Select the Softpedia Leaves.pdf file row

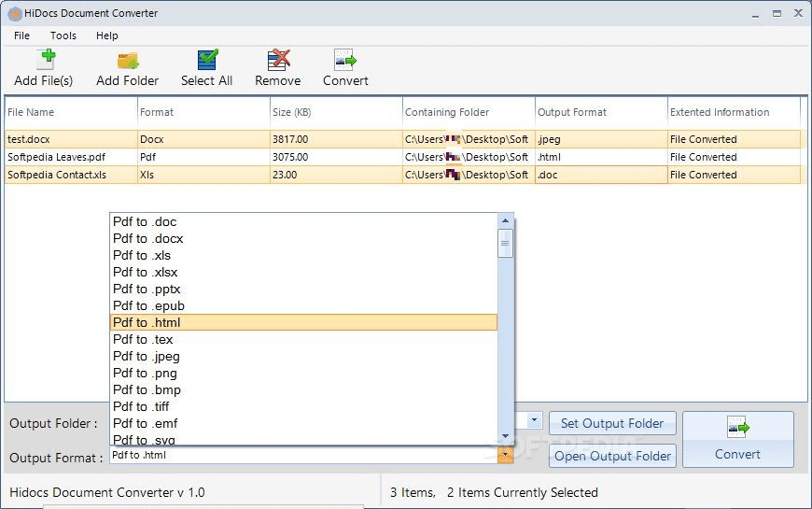[x=403, y=157]
